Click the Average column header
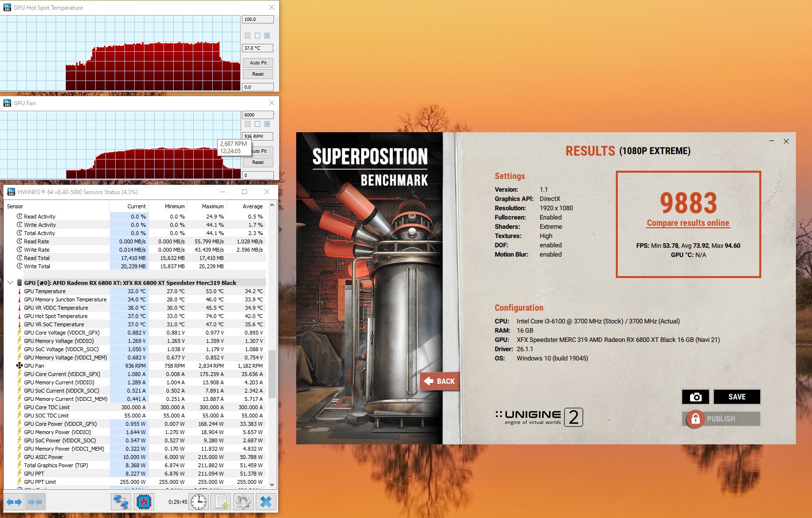Screen dimensions: 812x518 [x=246, y=206]
